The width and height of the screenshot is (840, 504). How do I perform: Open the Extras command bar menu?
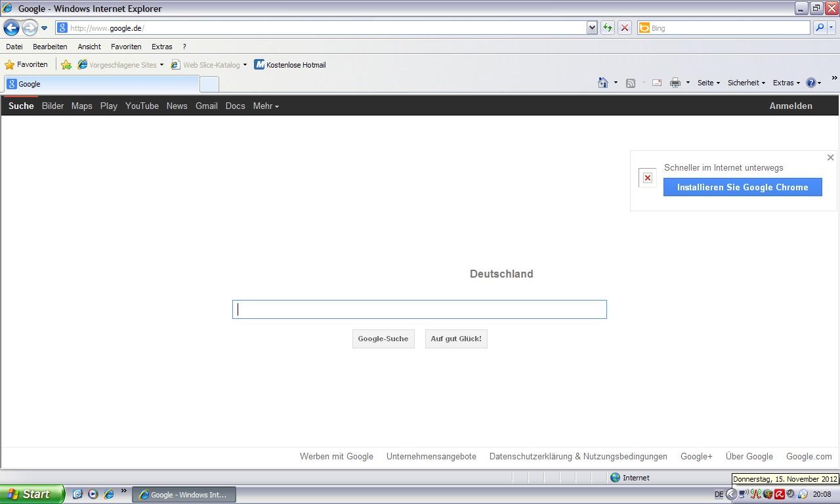786,83
